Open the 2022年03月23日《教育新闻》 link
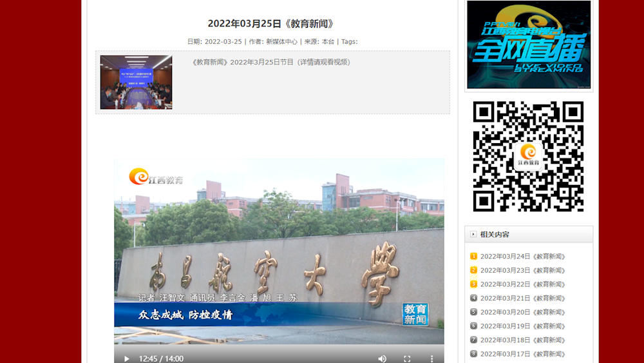This screenshot has height=363, width=644. pos(523,270)
